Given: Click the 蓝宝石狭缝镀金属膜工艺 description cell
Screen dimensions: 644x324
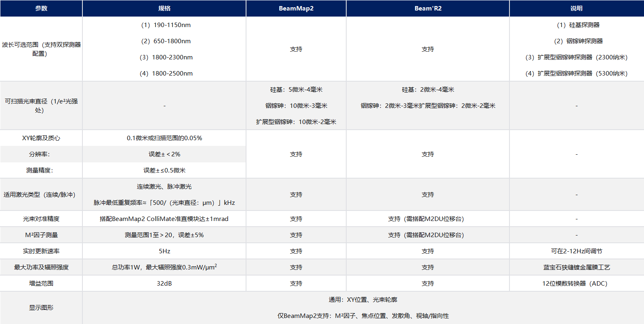Looking at the screenshot, I should pyautogui.click(x=577, y=267).
